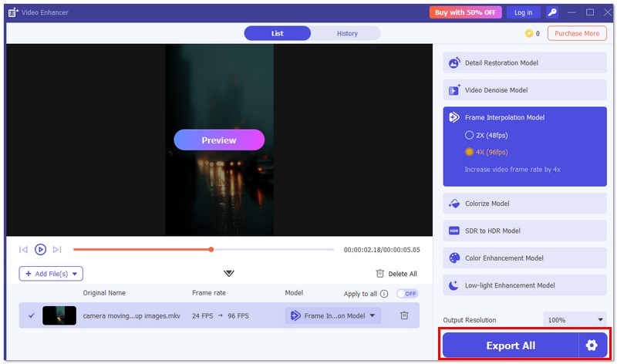Screen dimensions: 617x364
Task: Click the Log in button
Action: pyautogui.click(x=523, y=12)
